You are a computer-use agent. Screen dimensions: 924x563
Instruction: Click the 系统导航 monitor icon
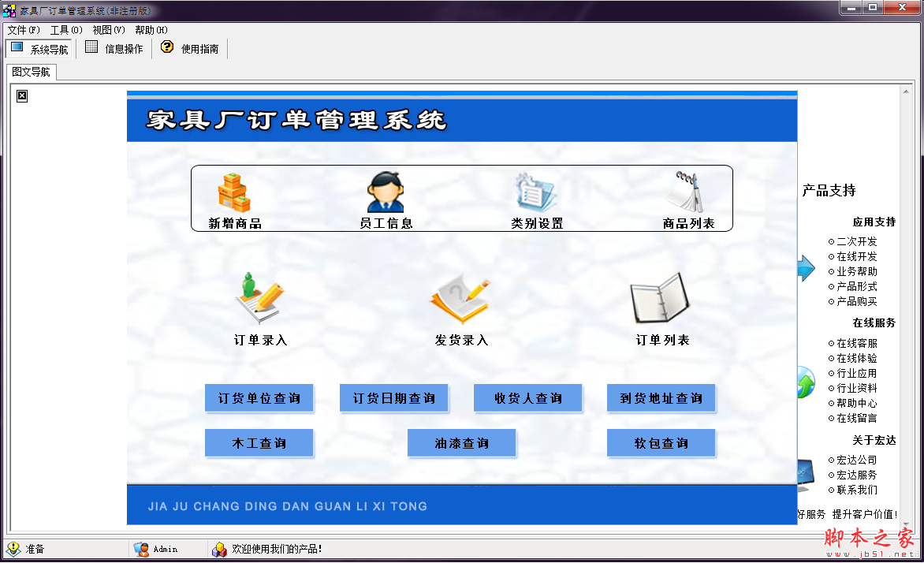click(17, 47)
